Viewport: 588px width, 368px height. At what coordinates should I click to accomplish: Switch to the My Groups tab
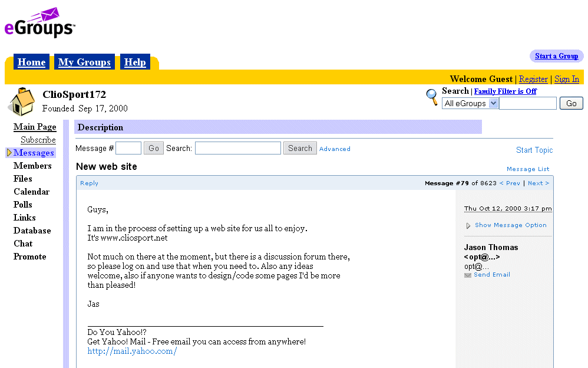tap(84, 63)
